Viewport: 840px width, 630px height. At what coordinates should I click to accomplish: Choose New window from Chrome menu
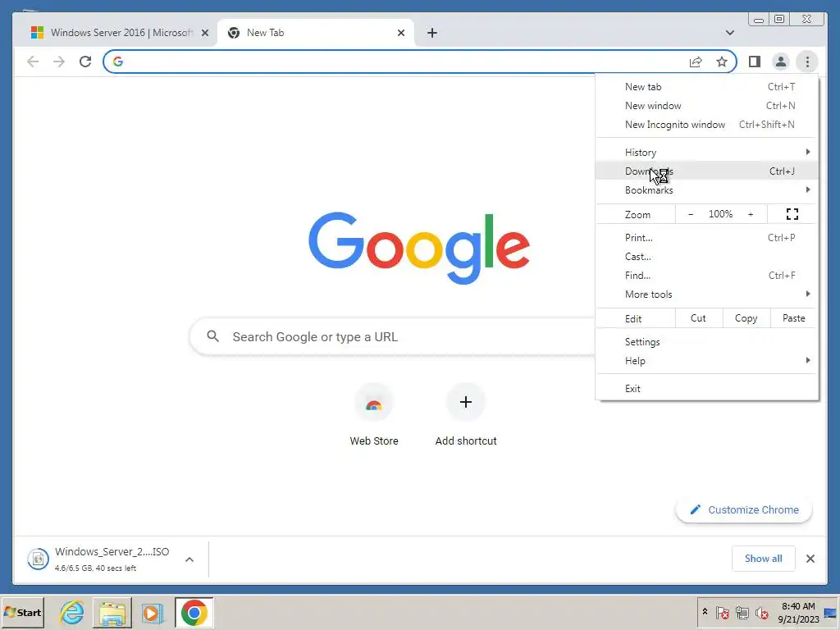click(707, 106)
